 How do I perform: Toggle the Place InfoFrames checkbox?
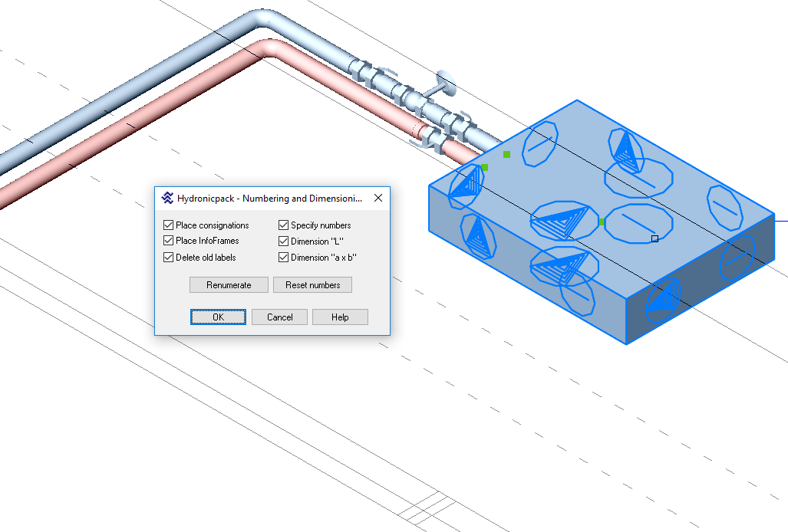(168, 241)
